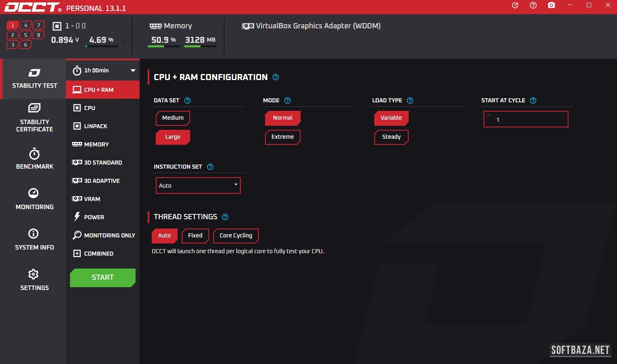This screenshot has height=364, width=617.
Task: Open Settings gear in sidebar
Action: [34, 279]
